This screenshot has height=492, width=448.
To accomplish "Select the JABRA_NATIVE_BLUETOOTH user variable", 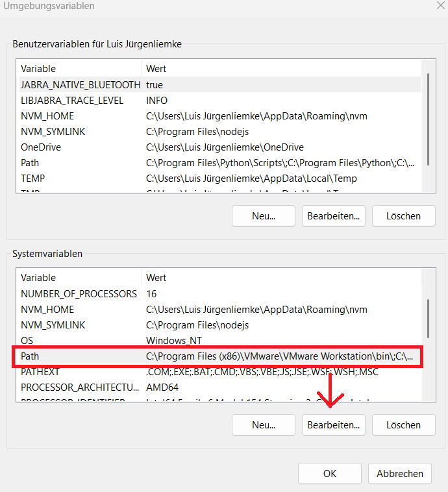I will point(81,84).
